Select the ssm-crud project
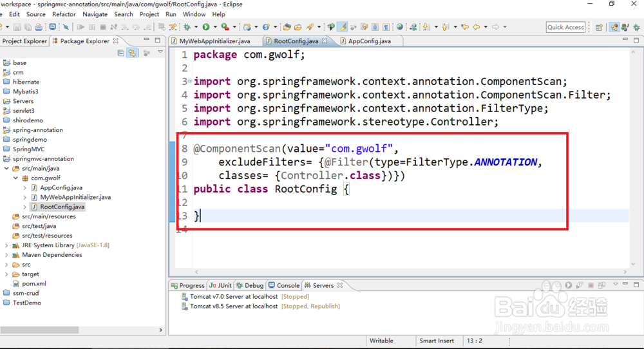Viewport: 644px width, 349px height. tap(21, 293)
